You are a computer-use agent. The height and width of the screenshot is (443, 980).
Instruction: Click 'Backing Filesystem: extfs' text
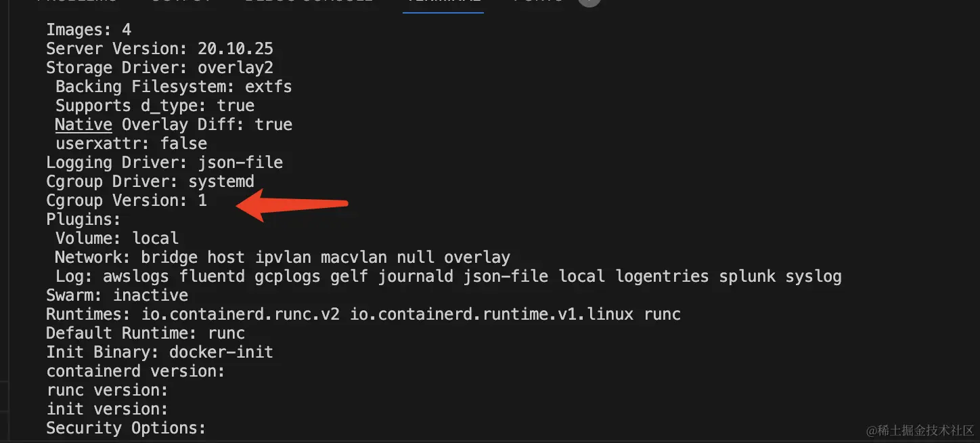174,87
